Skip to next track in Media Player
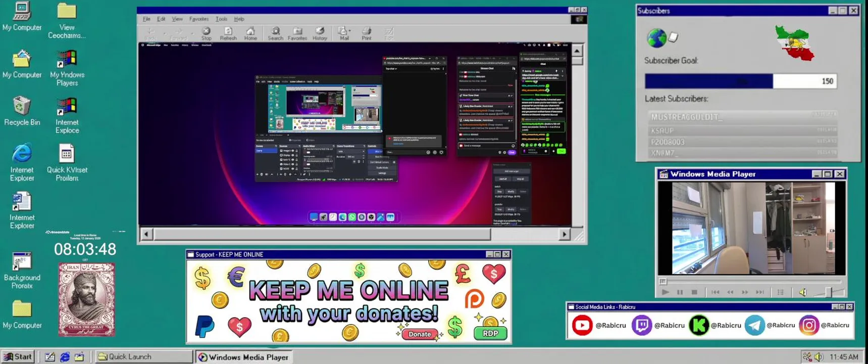 759,292
